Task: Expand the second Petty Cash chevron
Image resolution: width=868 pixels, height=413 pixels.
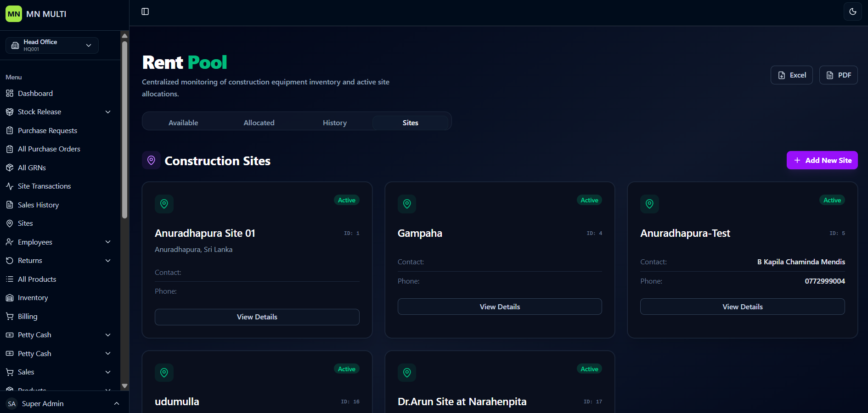Action: (x=108, y=354)
